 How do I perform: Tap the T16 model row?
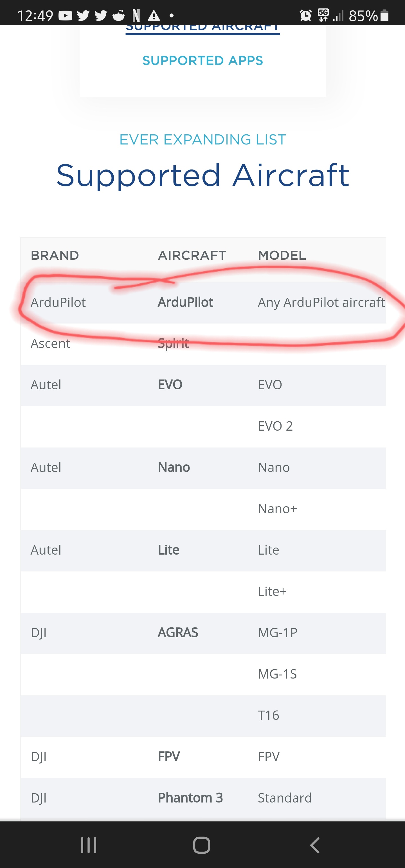[268, 715]
